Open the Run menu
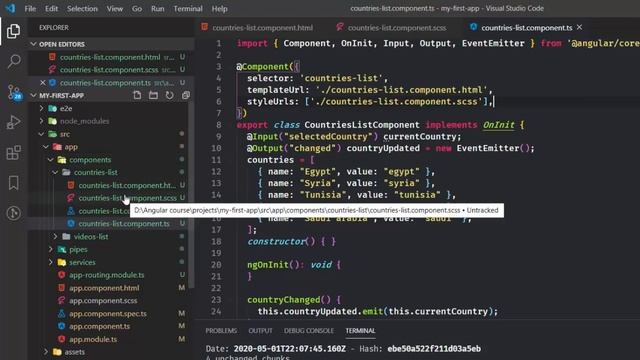The width and height of the screenshot is (640, 360). (158, 9)
